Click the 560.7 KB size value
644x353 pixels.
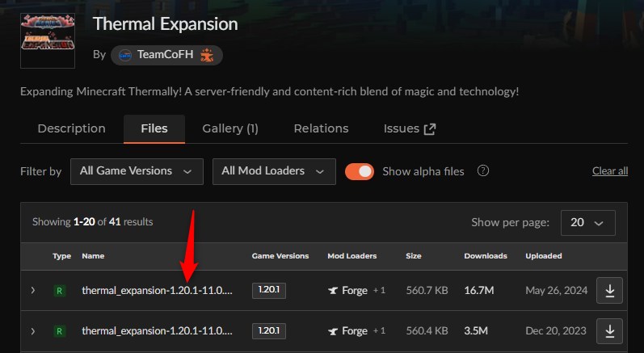427,291
